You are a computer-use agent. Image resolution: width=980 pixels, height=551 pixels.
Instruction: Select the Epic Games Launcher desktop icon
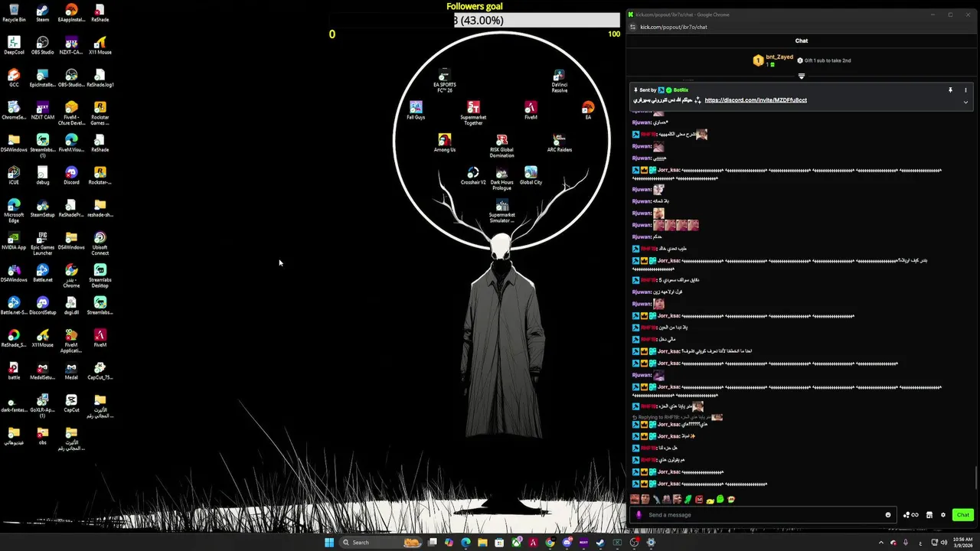(42, 243)
